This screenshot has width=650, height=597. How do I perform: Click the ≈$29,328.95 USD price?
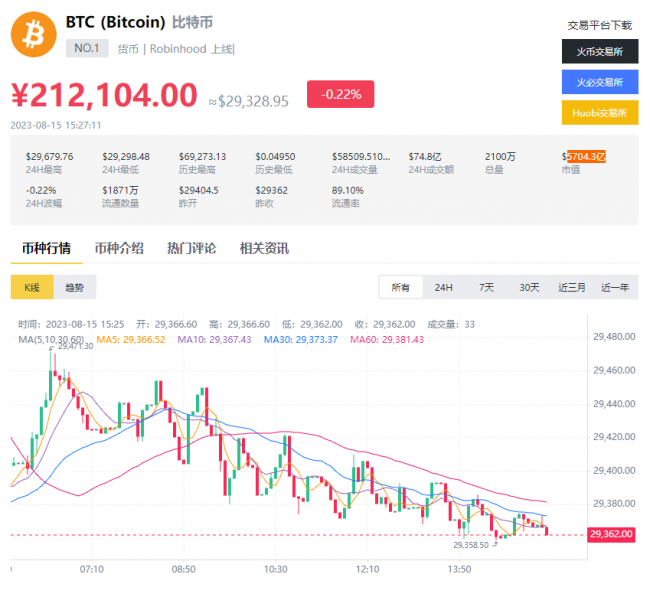248,101
